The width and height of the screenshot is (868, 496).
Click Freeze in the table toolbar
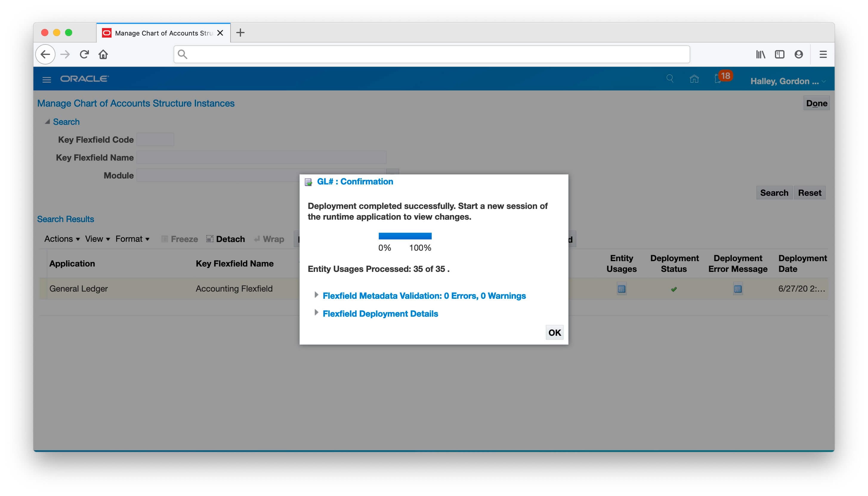179,239
